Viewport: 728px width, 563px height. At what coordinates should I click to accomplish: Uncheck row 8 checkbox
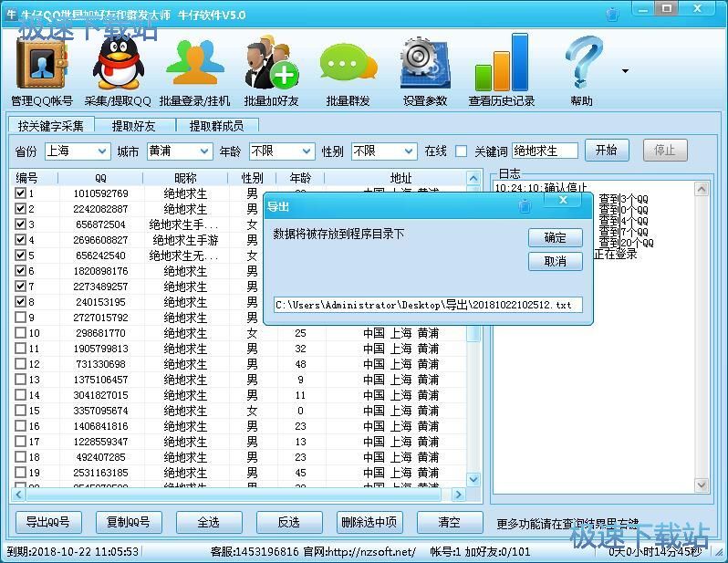tap(20, 301)
